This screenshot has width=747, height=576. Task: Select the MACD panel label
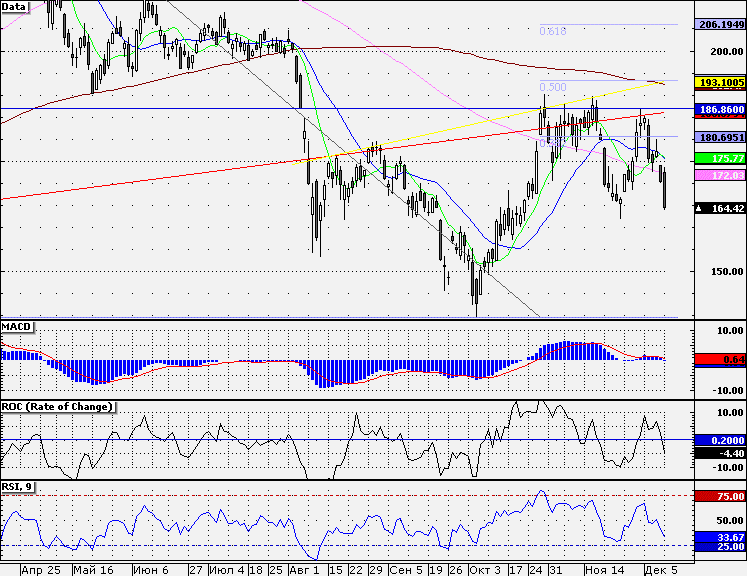point(16,327)
